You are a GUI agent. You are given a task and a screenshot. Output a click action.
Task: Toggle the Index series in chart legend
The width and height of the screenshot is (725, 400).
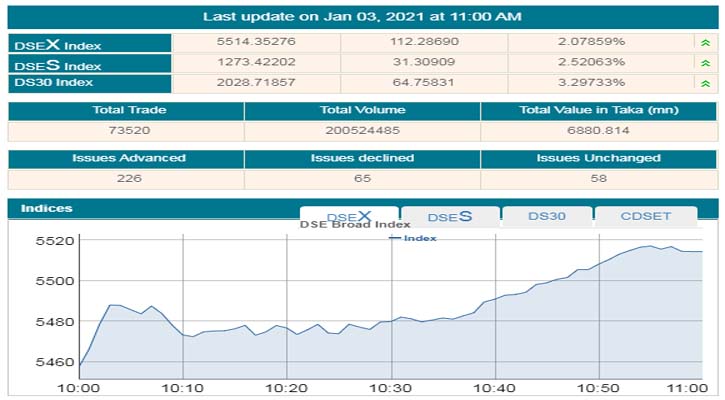pyautogui.click(x=413, y=238)
